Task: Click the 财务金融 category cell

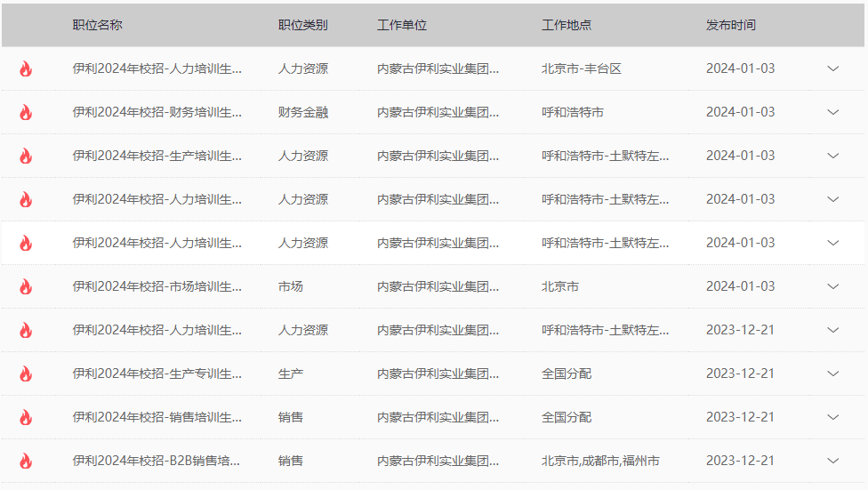Action: pyautogui.click(x=302, y=112)
